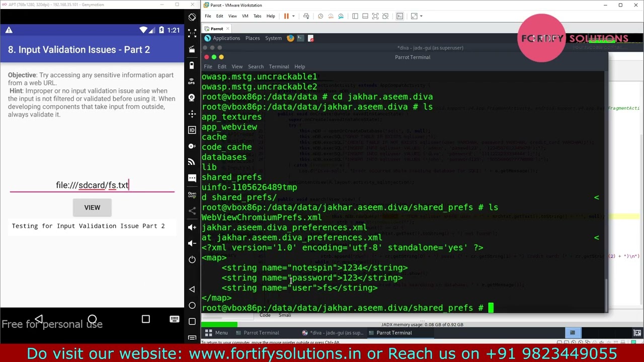
Task: Click the Open GAPPS icon in Genymotion
Action: (x=192, y=195)
